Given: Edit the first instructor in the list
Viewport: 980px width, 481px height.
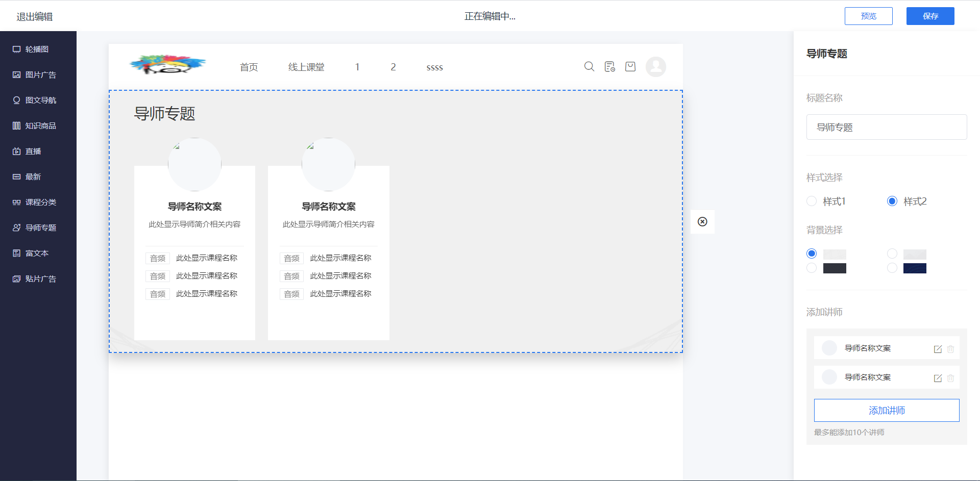Looking at the screenshot, I should [937, 349].
